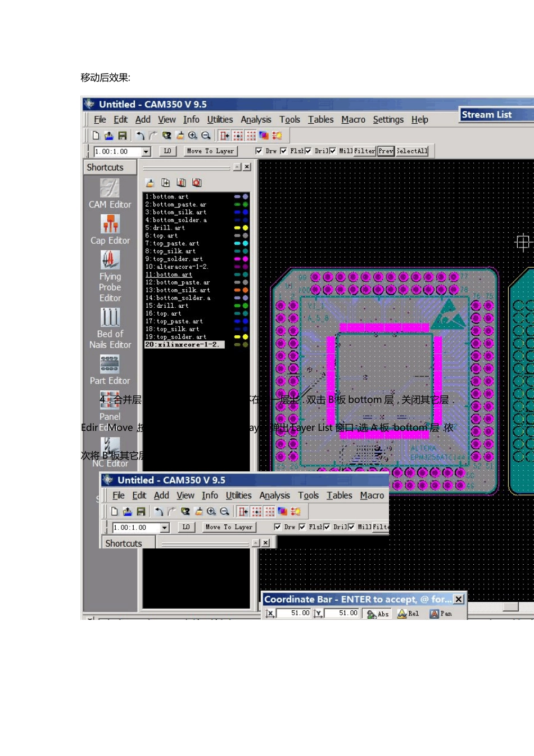The height and width of the screenshot is (756, 534).
Task: Select layer 7:top_paste.art in layer list
Action: (172, 244)
